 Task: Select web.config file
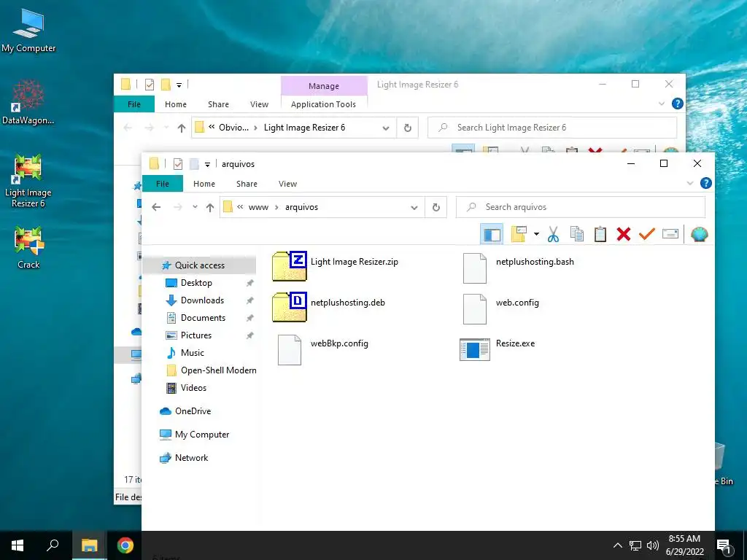pos(500,308)
